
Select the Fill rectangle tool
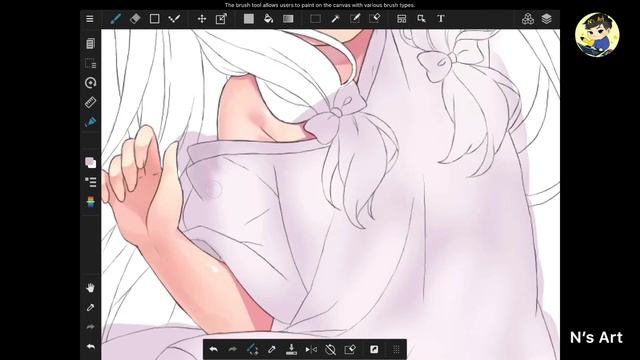(249, 19)
